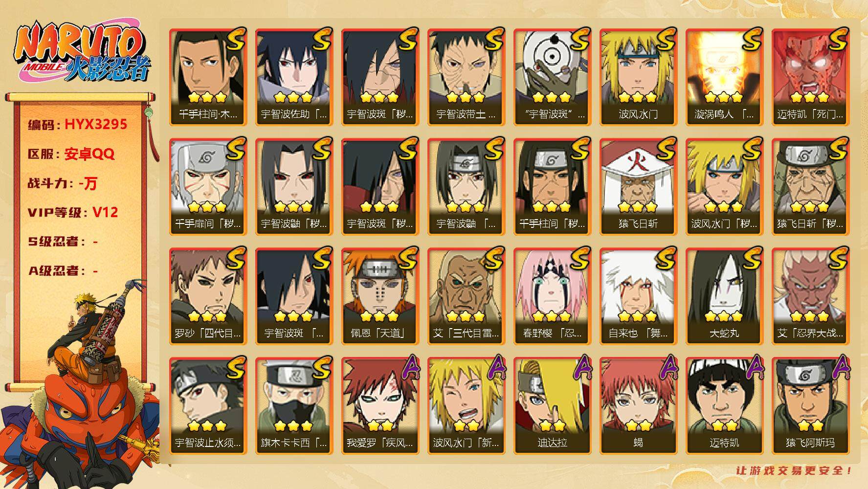Screen dimensions: 868x489
Task: Click the S rank badge on 千手柱间·木 card
Action: 236,39
